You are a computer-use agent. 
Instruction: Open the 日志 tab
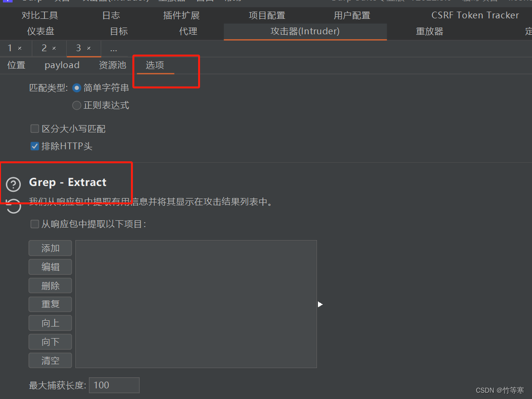point(111,15)
